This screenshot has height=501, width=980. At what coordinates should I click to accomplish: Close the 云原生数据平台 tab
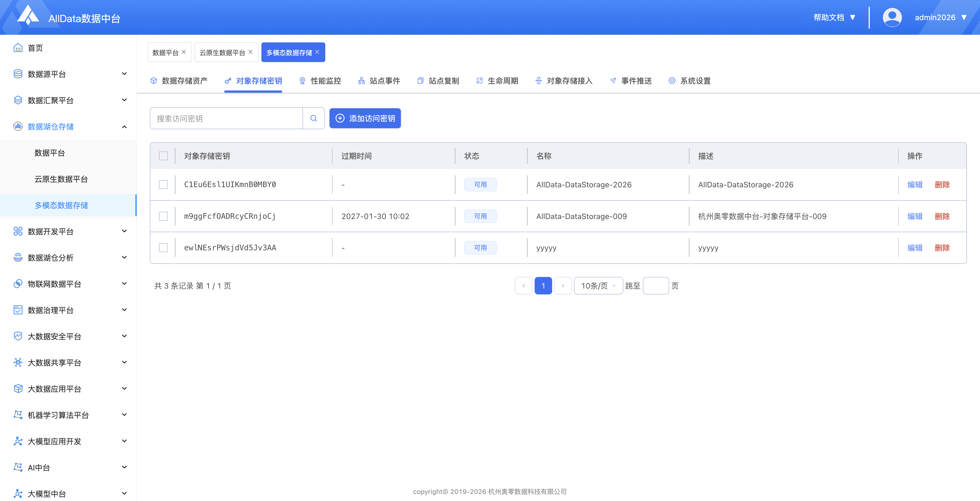(250, 52)
